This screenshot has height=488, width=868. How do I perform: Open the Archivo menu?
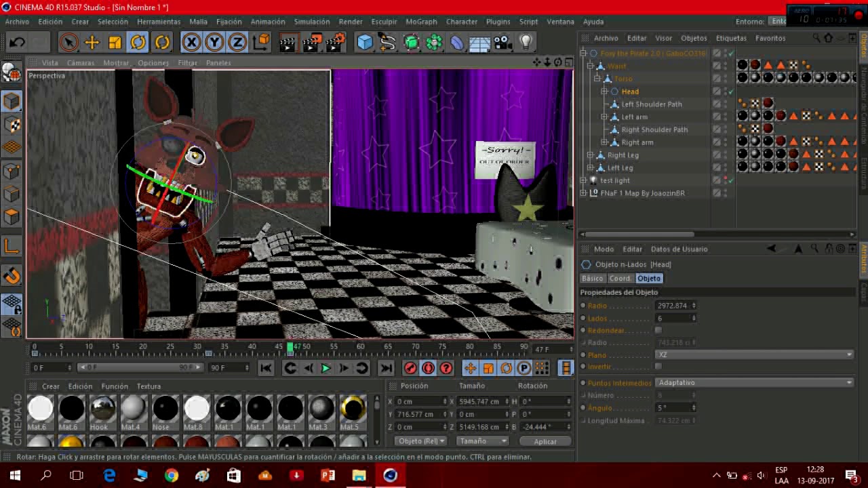tap(17, 22)
